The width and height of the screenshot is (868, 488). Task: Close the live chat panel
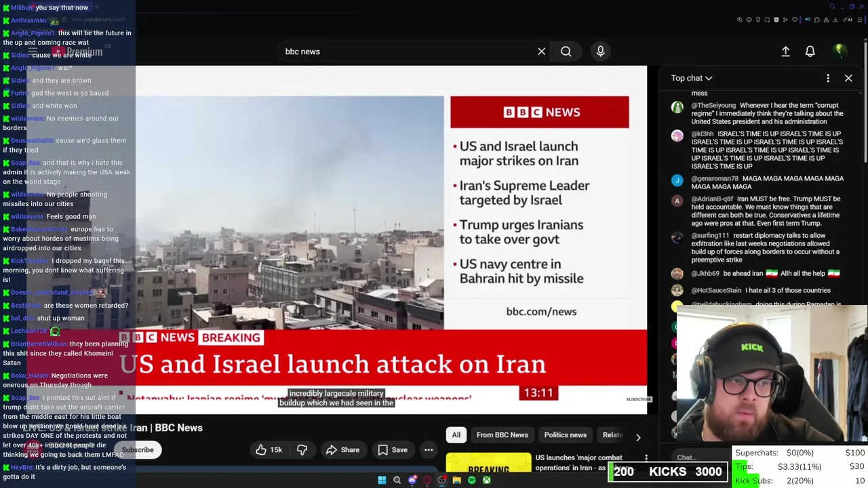point(848,78)
